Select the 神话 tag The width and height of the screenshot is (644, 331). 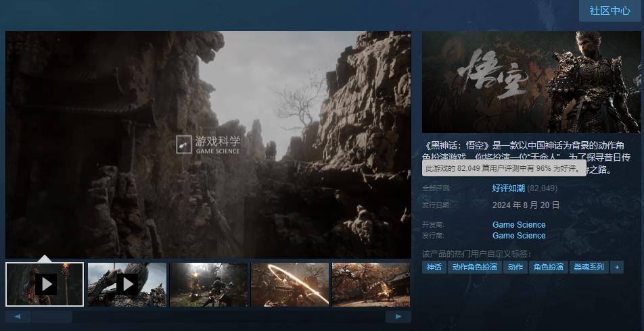434,268
